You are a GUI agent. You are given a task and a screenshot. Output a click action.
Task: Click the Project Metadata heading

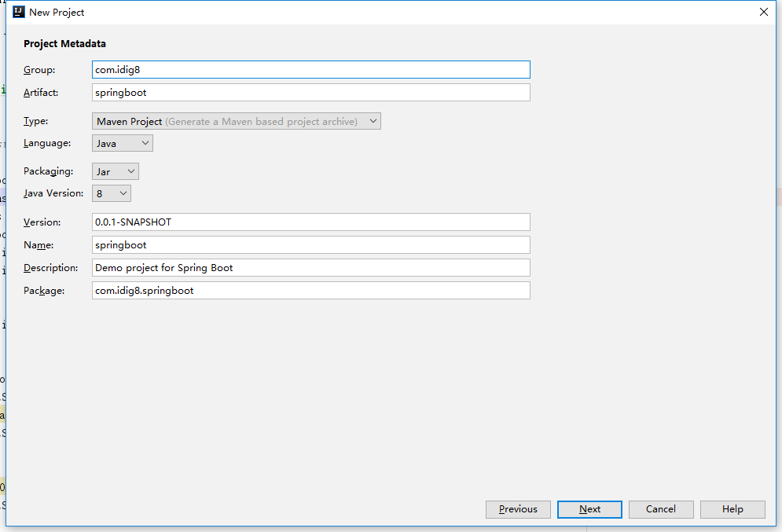click(64, 44)
